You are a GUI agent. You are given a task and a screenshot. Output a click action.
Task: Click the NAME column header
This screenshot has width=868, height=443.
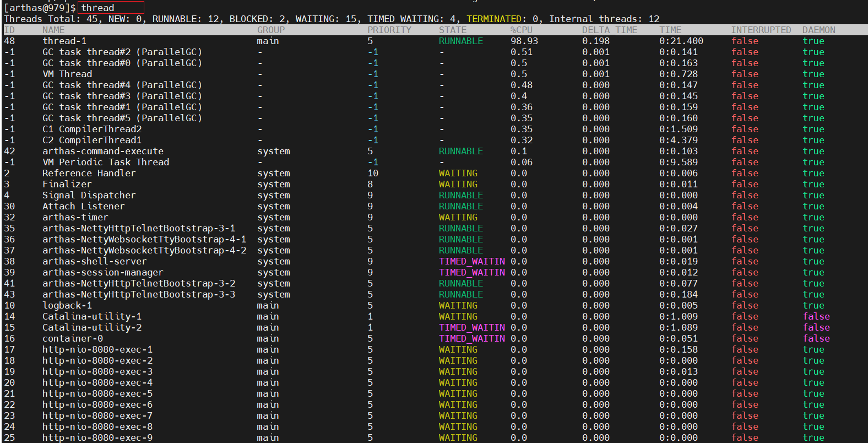[x=53, y=30]
